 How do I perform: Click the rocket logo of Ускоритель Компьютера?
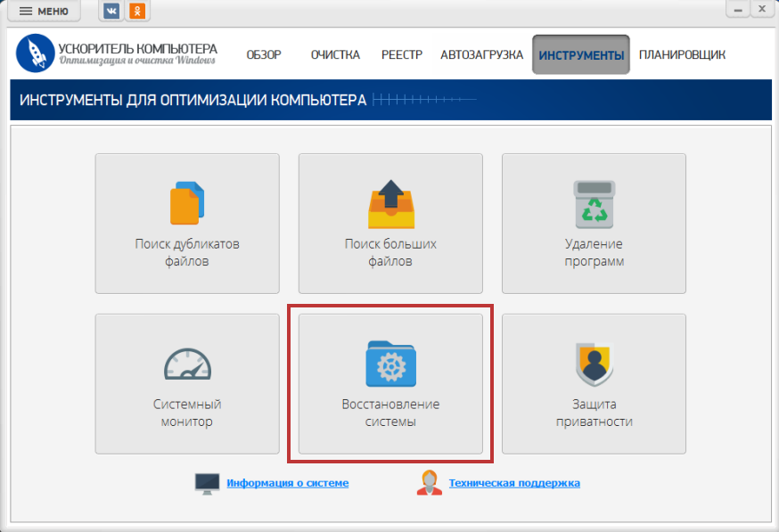click(x=35, y=53)
